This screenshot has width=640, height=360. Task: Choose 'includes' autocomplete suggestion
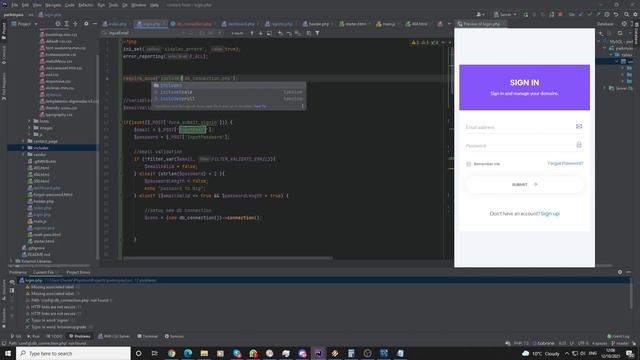click(x=229, y=85)
